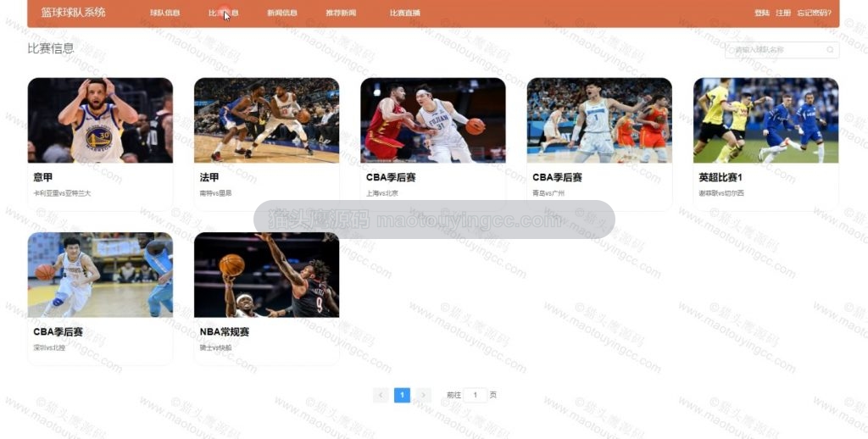
Task: Click the 忘记密码? link
Action: 814,13
